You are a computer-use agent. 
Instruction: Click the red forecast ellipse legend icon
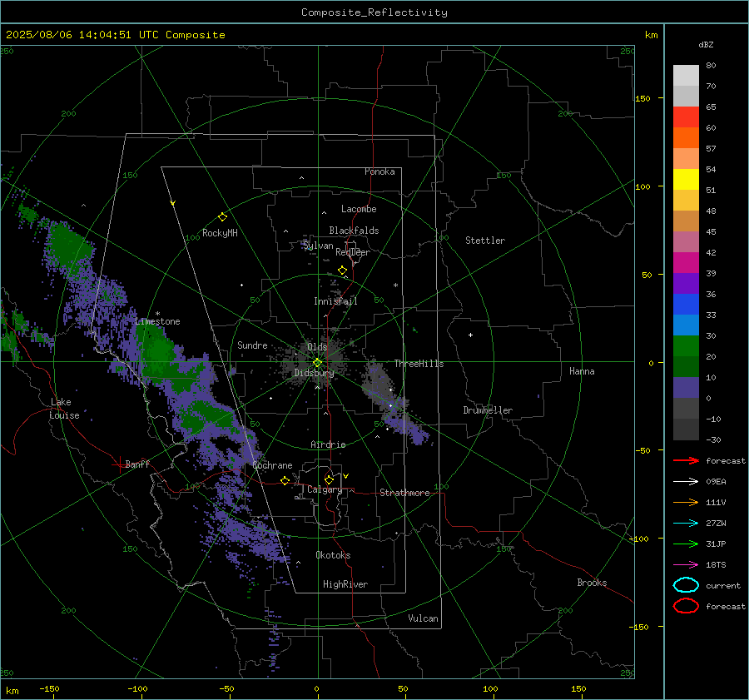pyautogui.click(x=686, y=606)
